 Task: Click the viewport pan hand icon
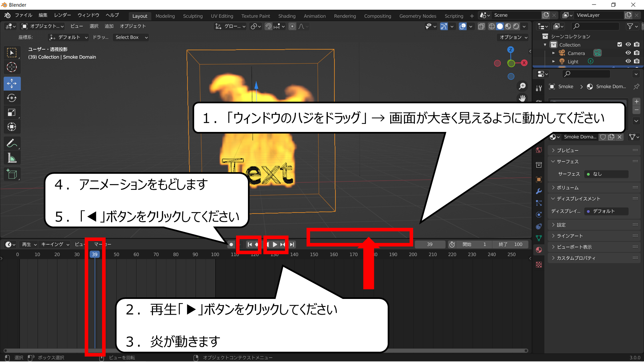click(x=522, y=98)
